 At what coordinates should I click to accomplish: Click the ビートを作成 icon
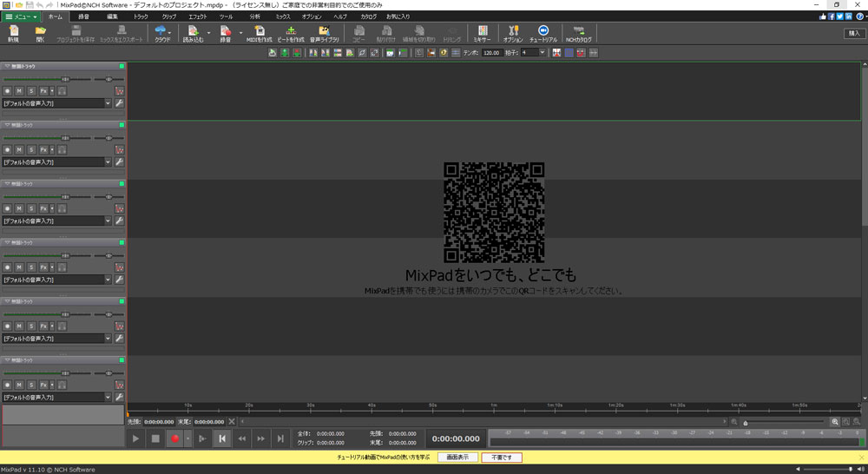tap(291, 33)
